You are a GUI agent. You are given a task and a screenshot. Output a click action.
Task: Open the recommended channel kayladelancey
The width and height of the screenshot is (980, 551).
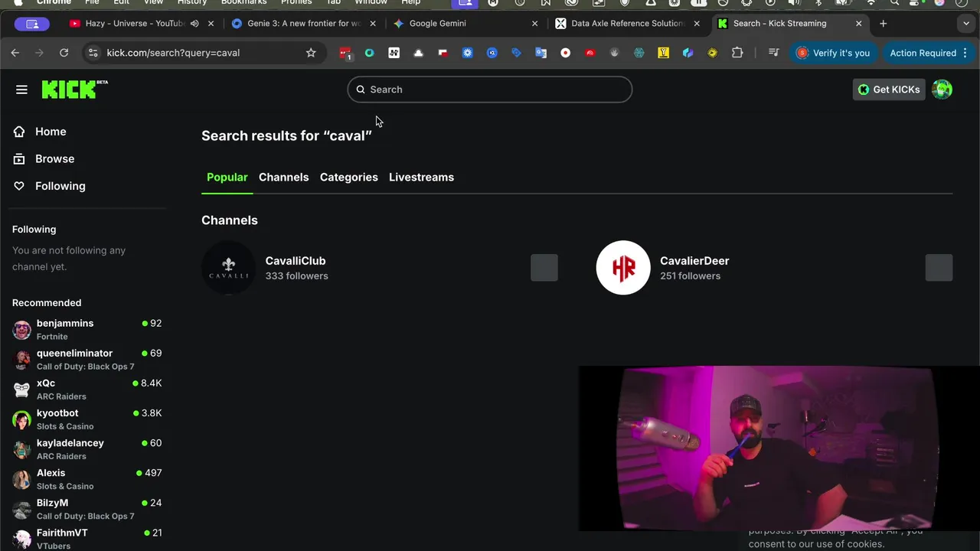tap(87, 449)
